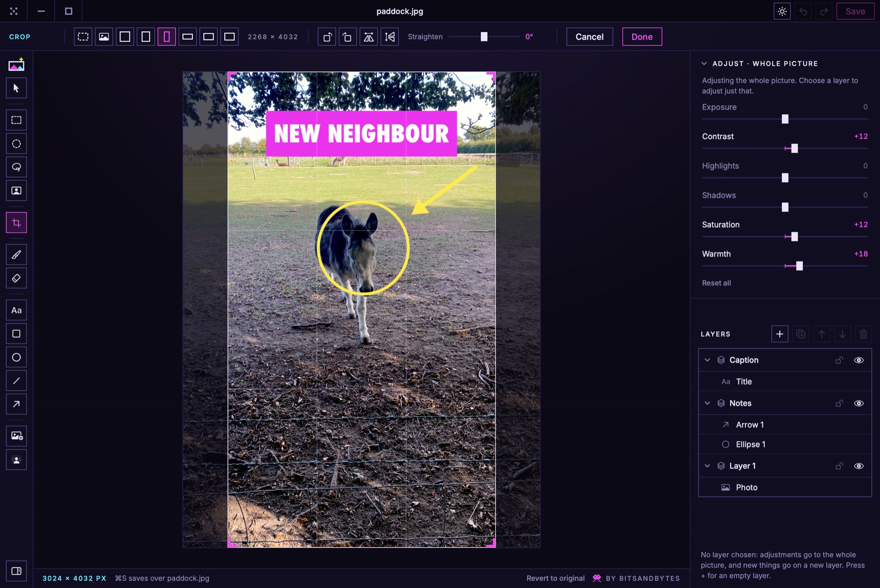
Task: Select the Brush tool
Action: (x=16, y=255)
